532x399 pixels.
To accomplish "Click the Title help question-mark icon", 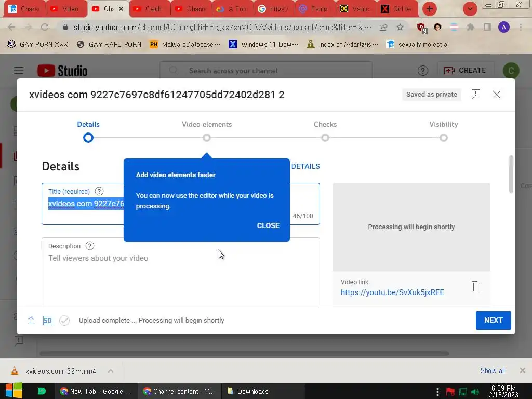I will click(99, 191).
